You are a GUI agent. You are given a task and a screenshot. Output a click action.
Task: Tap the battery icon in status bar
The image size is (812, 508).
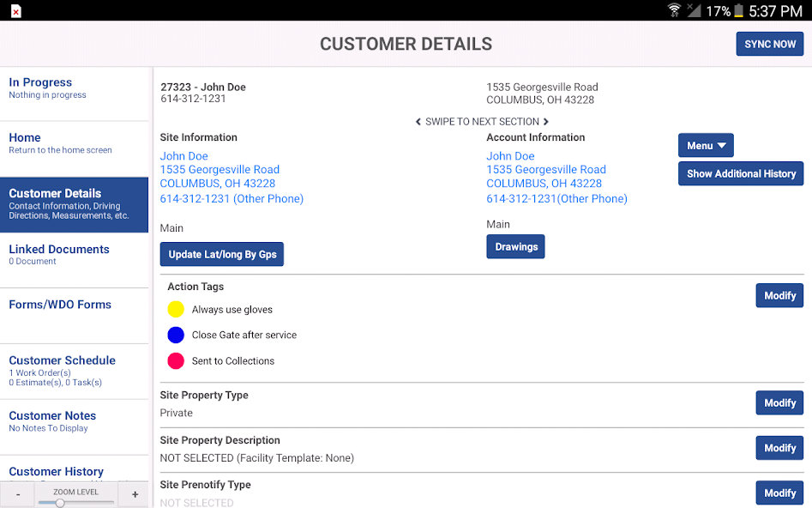click(x=738, y=11)
